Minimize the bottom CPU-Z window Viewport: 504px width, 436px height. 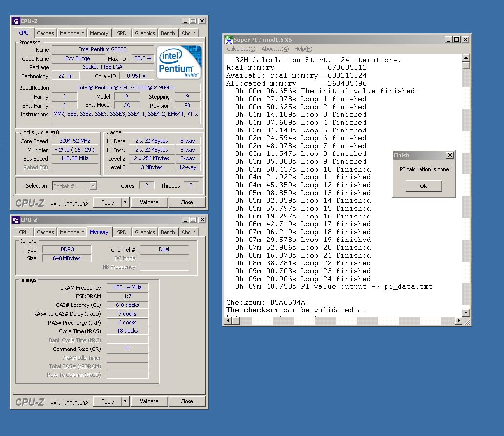coord(185,220)
